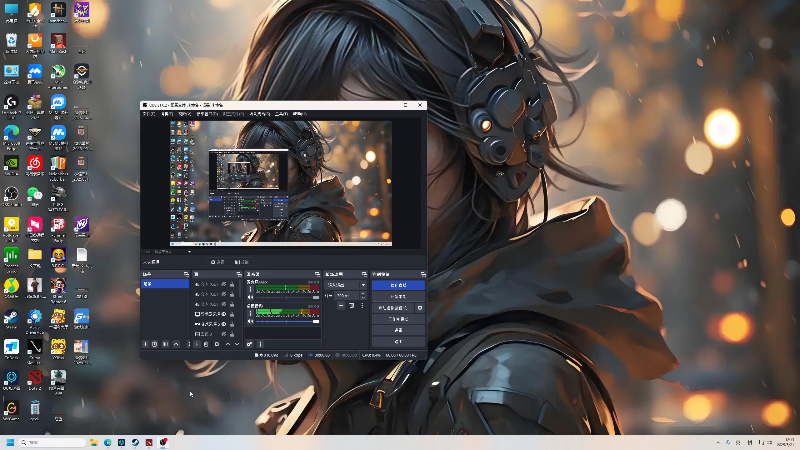Screen dimensions: 800x450
Task: Open Settings from the Controls dock
Action: pyautogui.click(x=398, y=330)
